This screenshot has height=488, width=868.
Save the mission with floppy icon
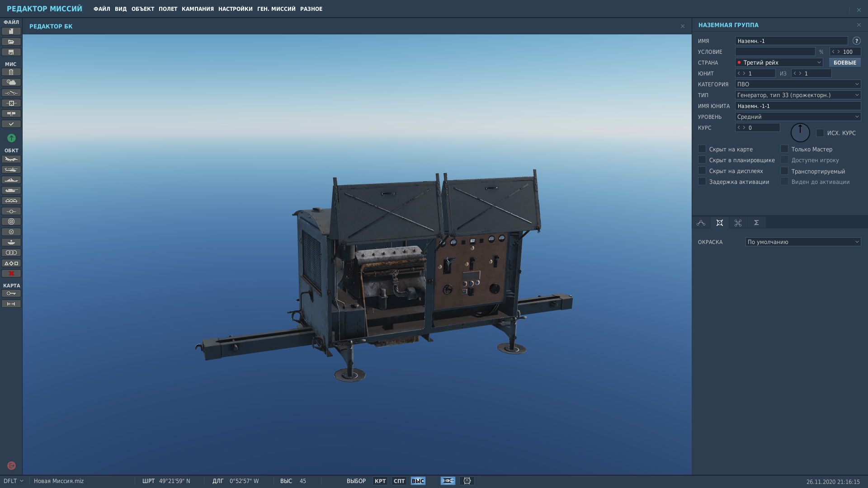click(x=11, y=52)
